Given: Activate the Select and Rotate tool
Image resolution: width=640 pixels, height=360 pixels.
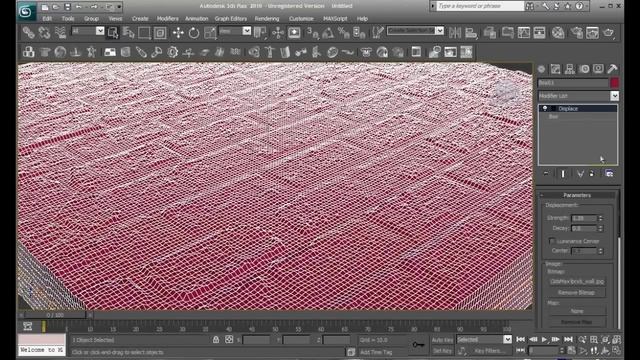Looking at the screenshot, I should pos(194,33).
